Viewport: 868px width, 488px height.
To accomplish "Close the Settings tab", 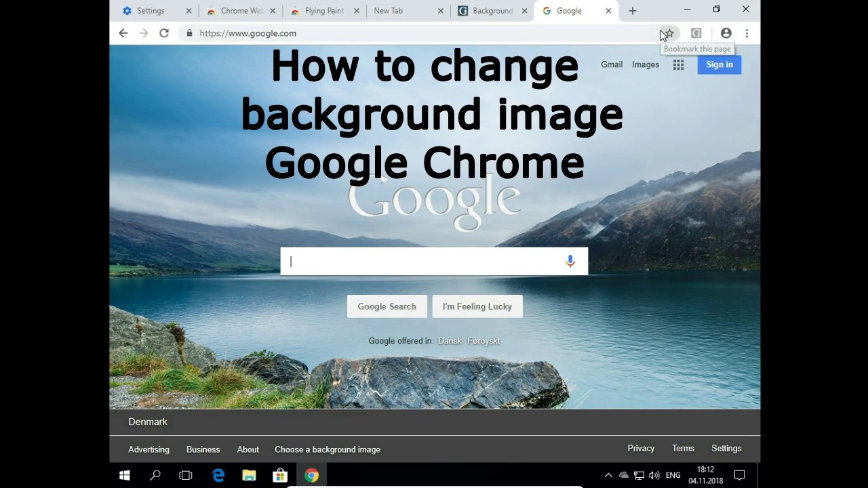I will (189, 11).
